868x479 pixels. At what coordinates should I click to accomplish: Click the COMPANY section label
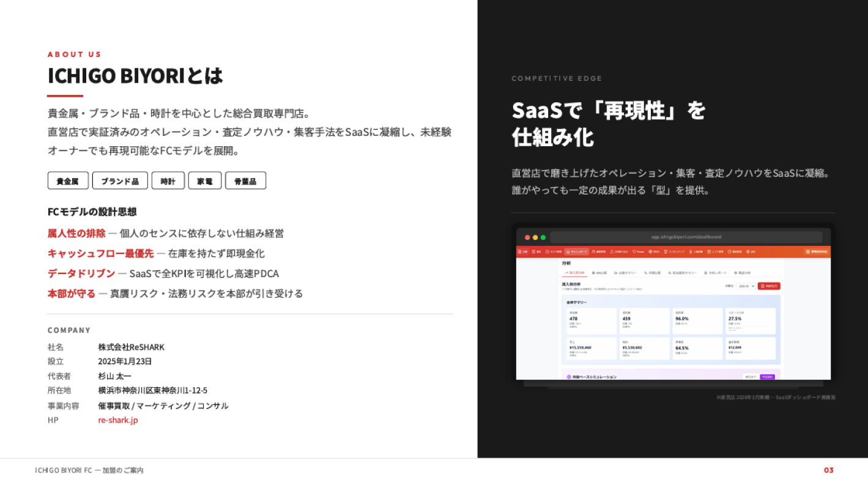69,330
